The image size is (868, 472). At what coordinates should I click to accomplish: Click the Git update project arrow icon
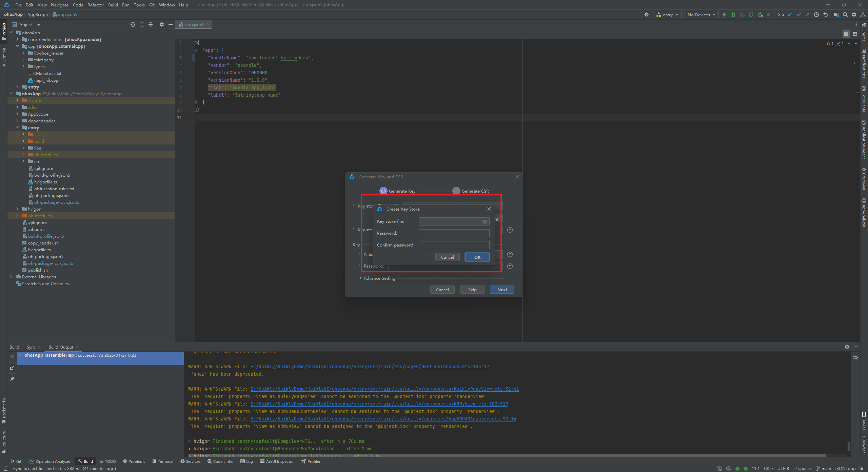point(790,15)
